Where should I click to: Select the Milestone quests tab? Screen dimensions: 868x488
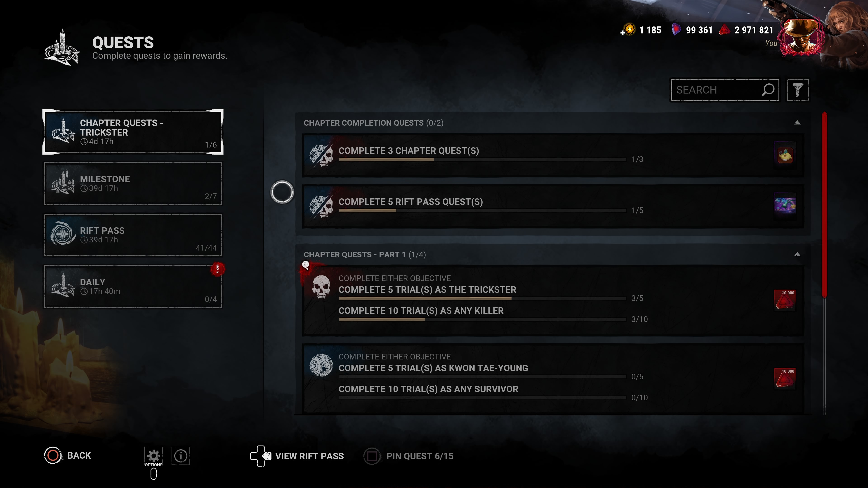(x=133, y=183)
